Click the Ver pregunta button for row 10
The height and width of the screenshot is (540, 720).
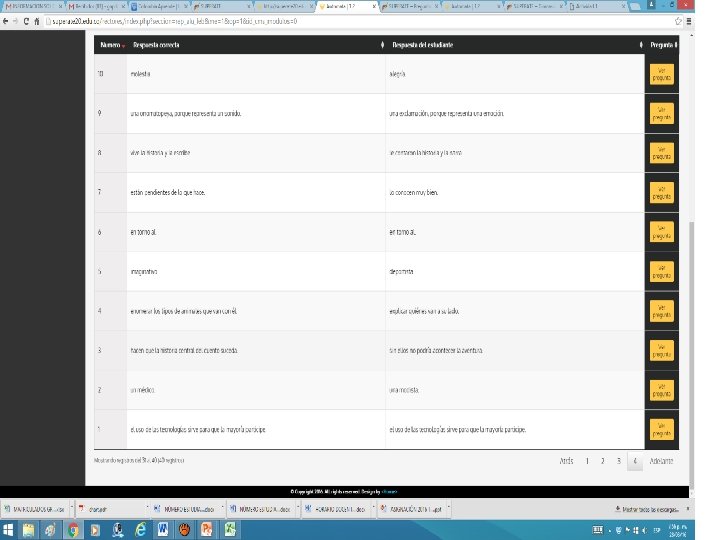[662, 74]
